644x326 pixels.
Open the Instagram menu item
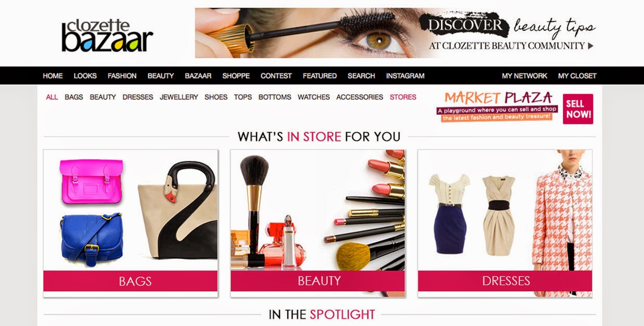tap(405, 76)
